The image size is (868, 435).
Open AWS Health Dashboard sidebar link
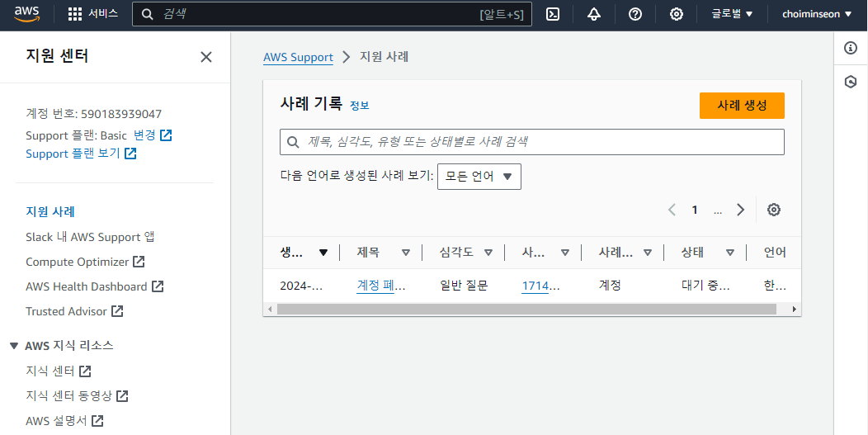95,286
